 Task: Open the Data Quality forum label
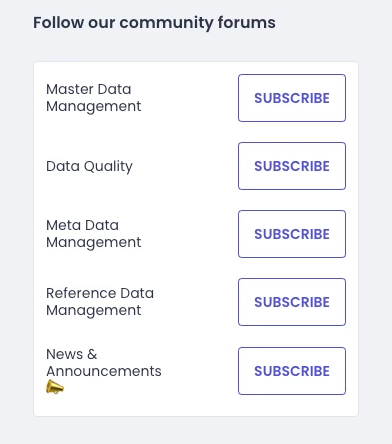[89, 166]
